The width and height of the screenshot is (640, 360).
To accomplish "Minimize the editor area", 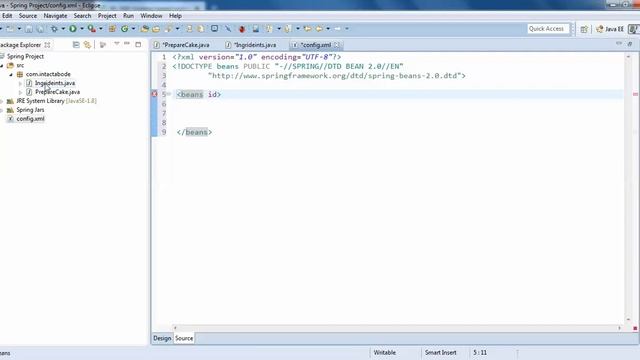I will (619, 43).
